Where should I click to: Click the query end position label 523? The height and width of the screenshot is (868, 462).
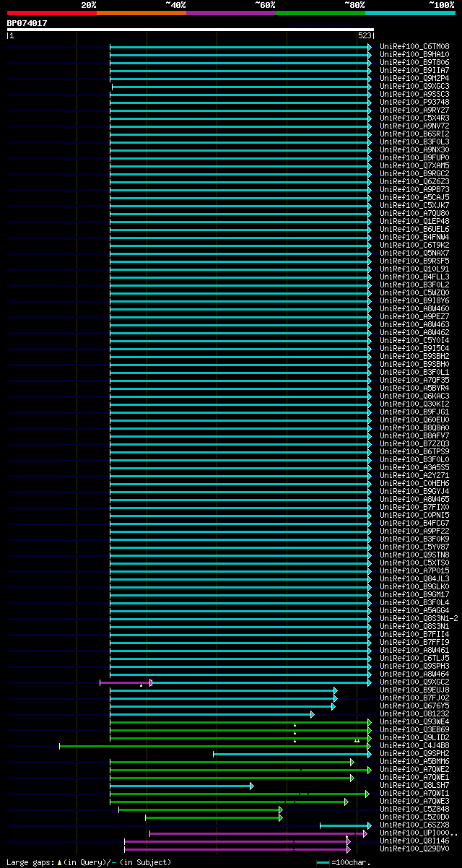365,35
